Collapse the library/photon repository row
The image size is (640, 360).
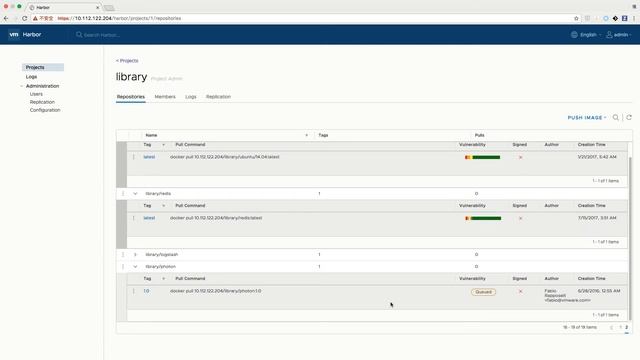tap(135, 267)
